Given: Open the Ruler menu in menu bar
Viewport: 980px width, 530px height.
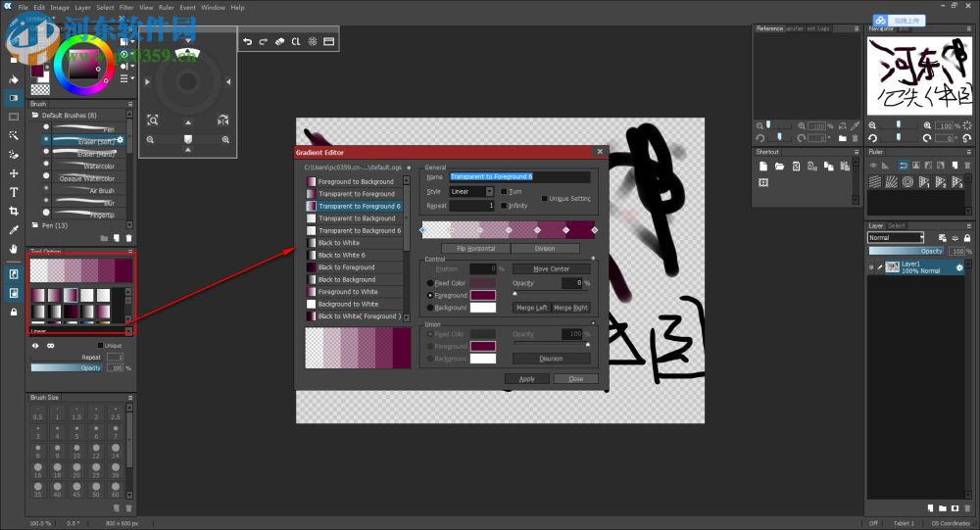Looking at the screenshot, I should point(167,8).
